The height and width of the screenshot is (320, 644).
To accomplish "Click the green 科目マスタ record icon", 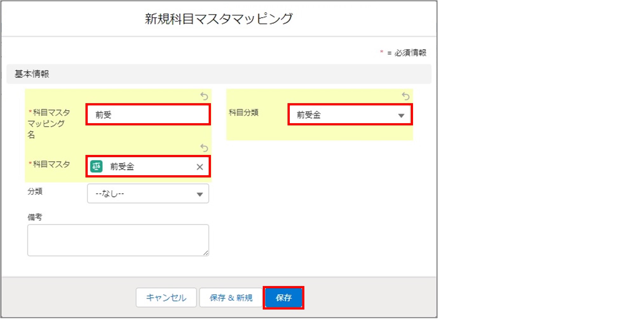I will 96,166.
